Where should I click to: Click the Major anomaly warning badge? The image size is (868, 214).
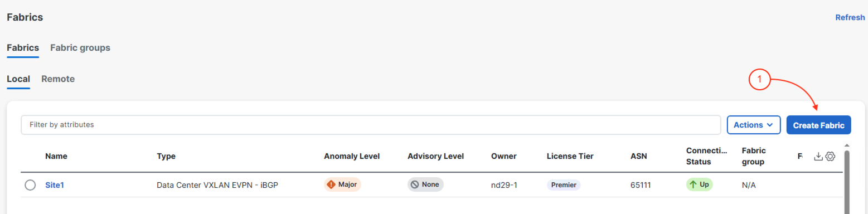pyautogui.click(x=342, y=184)
